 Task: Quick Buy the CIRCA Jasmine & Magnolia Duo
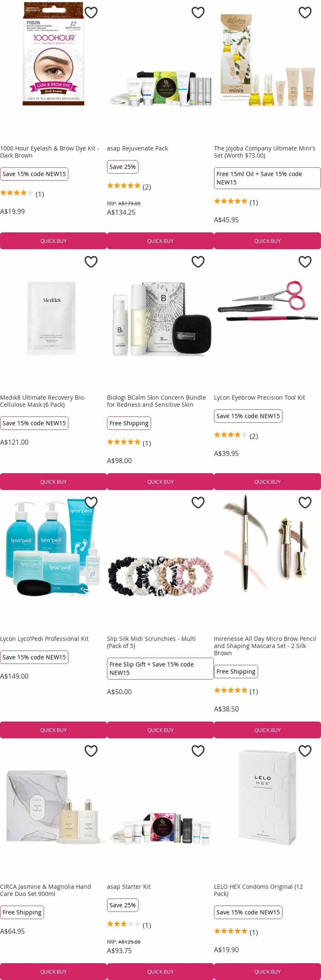(53, 971)
